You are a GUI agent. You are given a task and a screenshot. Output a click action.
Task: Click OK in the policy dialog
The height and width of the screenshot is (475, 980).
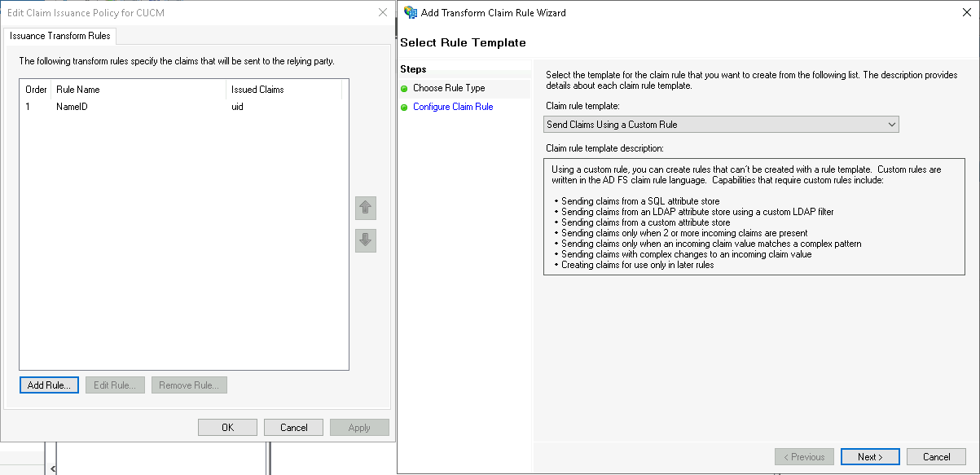coord(227,428)
